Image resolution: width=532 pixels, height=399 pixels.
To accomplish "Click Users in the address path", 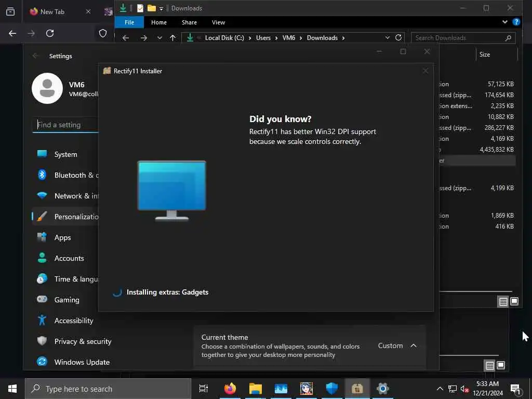I will [x=263, y=38].
